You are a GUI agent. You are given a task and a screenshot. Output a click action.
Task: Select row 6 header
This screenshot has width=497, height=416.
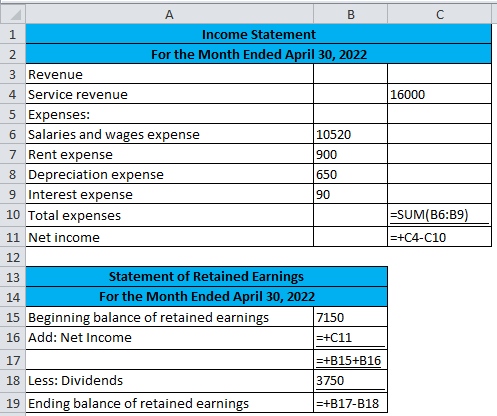tap(13, 134)
